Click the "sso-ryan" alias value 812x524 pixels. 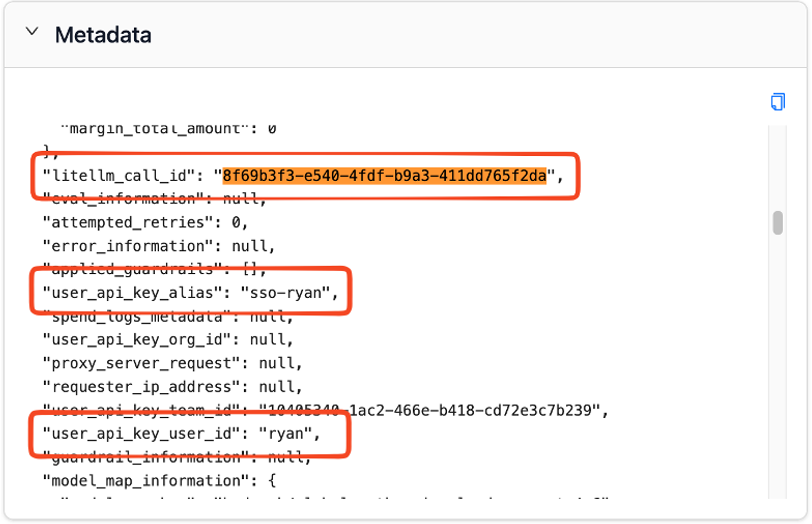(x=285, y=293)
